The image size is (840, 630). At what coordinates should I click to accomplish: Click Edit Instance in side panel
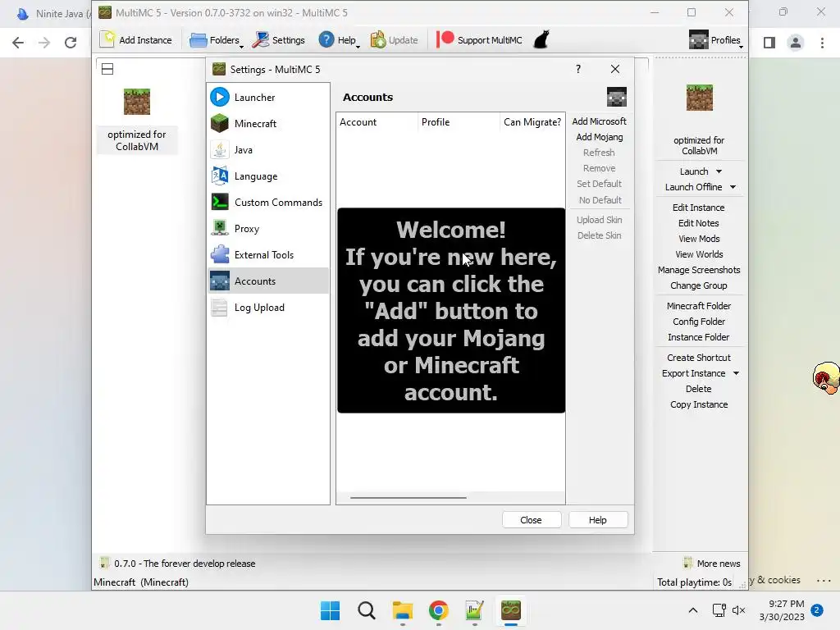click(x=699, y=208)
